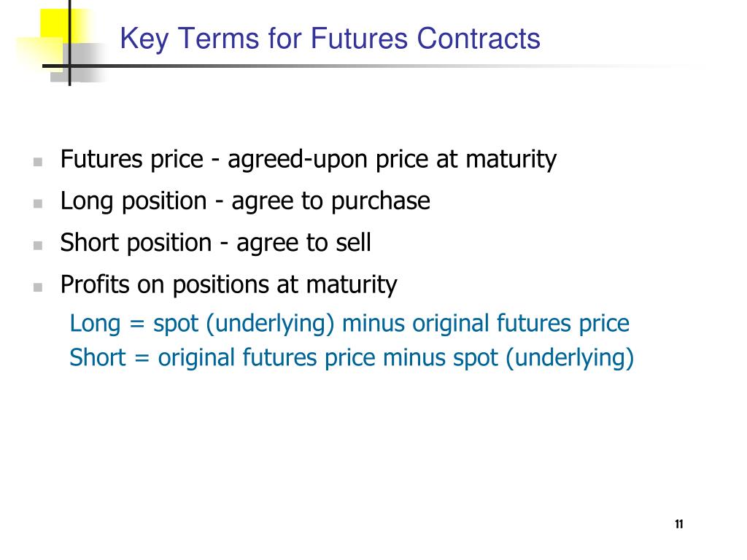Click the vertical black line in the header

(70, 43)
